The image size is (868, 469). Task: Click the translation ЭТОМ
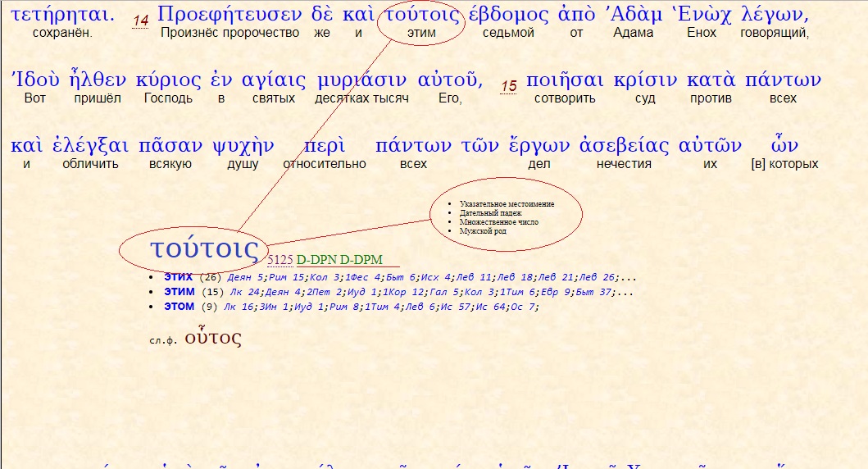click(179, 307)
